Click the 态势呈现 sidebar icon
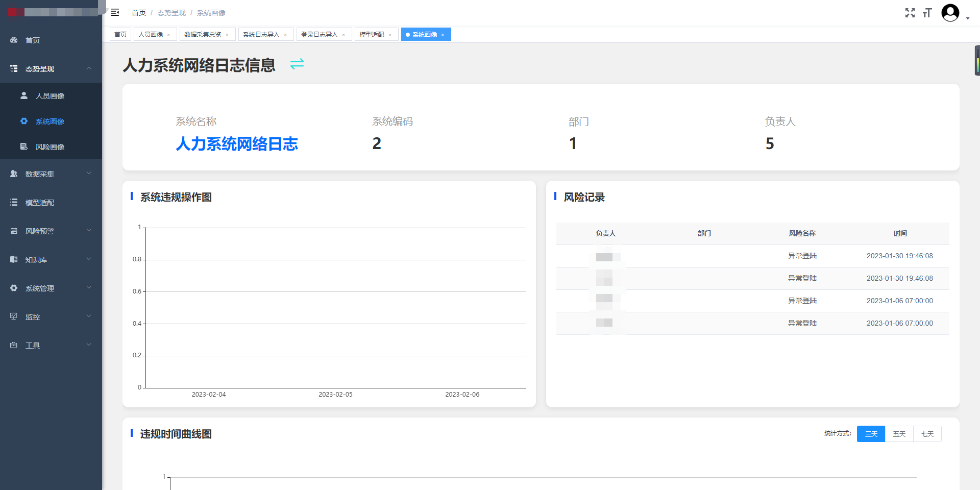 coord(14,68)
